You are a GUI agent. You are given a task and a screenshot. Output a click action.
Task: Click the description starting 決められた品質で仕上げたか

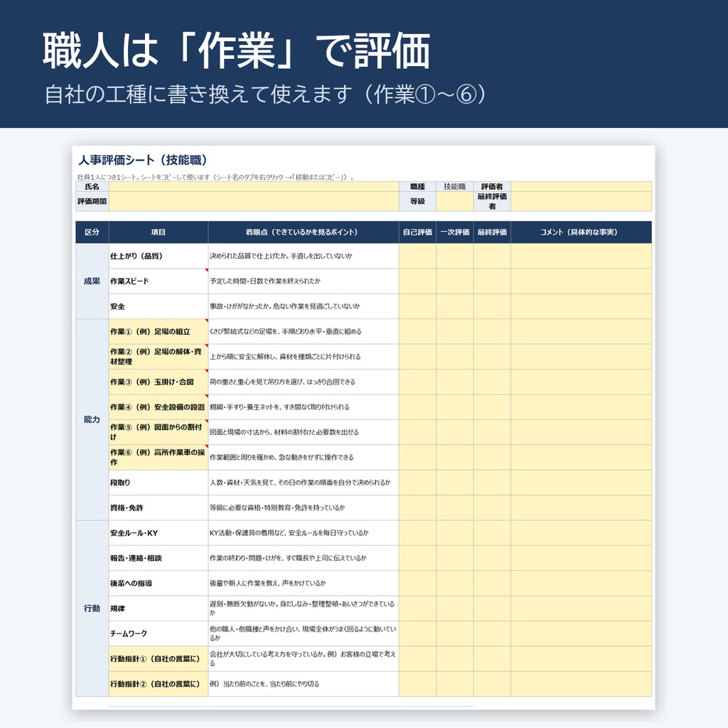point(303,256)
